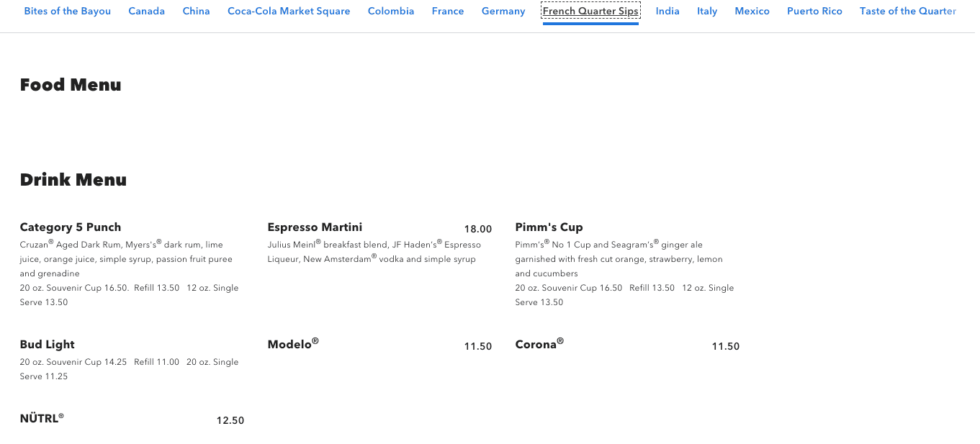Switch to the Canada tab
980x444 pixels.
tap(146, 12)
